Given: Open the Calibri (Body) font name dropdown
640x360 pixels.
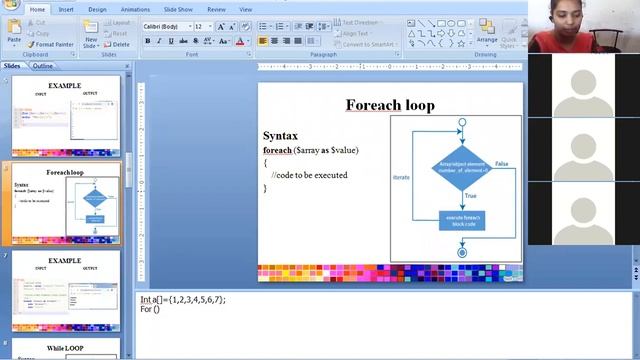Looking at the screenshot, I should click(190, 27).
